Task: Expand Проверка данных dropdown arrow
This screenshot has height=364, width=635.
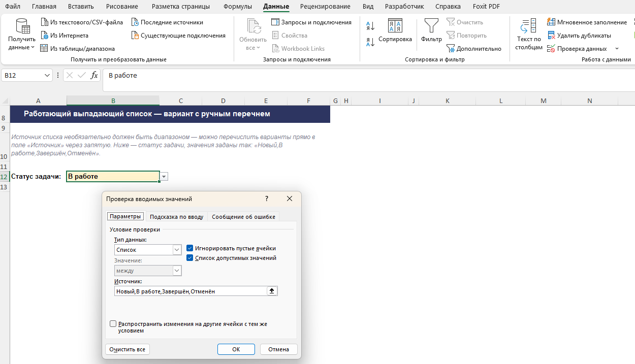Action: point(617,49)
